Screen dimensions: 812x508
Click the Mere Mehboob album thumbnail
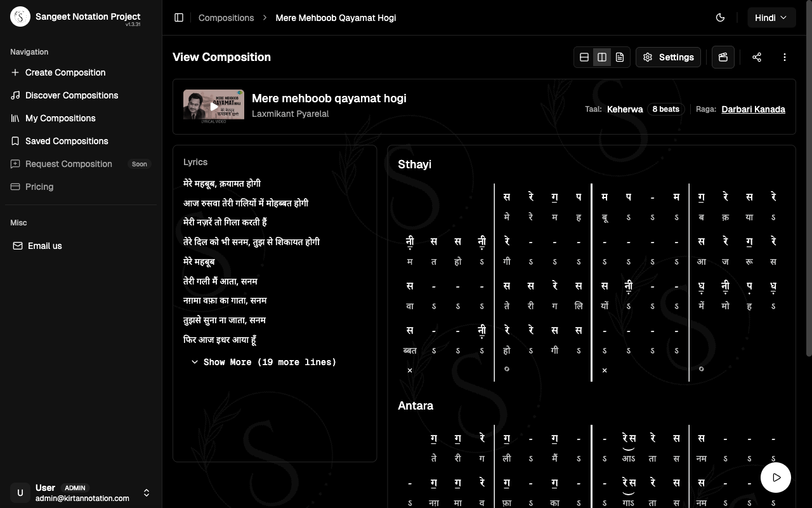(213, 106)
